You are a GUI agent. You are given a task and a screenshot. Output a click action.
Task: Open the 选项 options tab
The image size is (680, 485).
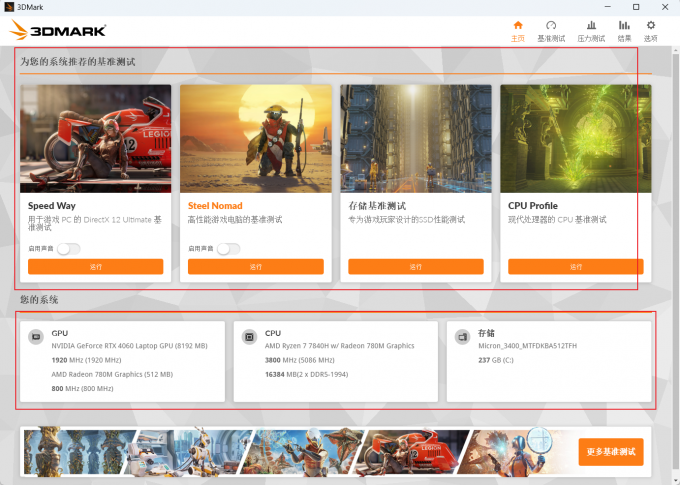651,32
